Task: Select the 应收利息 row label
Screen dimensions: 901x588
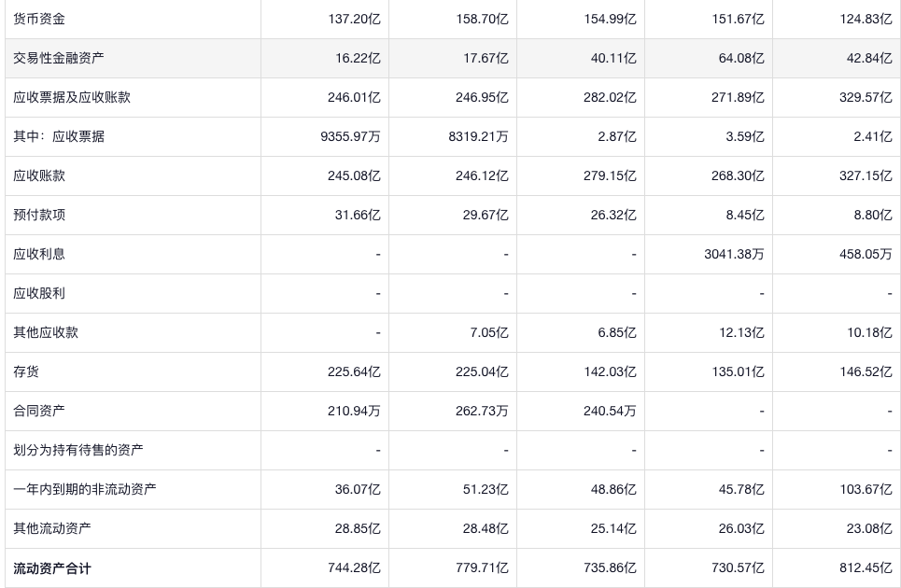Action: point(39,254)
